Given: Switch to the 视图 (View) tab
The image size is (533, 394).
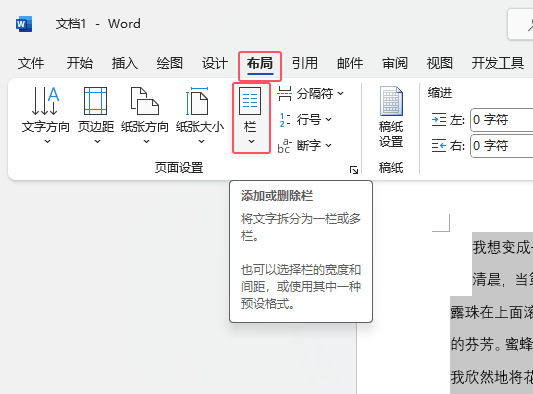Looking at the screenshot, I should point(440,63).
